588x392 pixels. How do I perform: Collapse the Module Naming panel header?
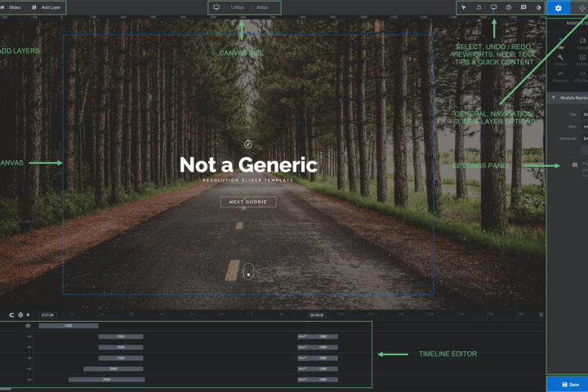pyautogui.click(x=568, y=98)
